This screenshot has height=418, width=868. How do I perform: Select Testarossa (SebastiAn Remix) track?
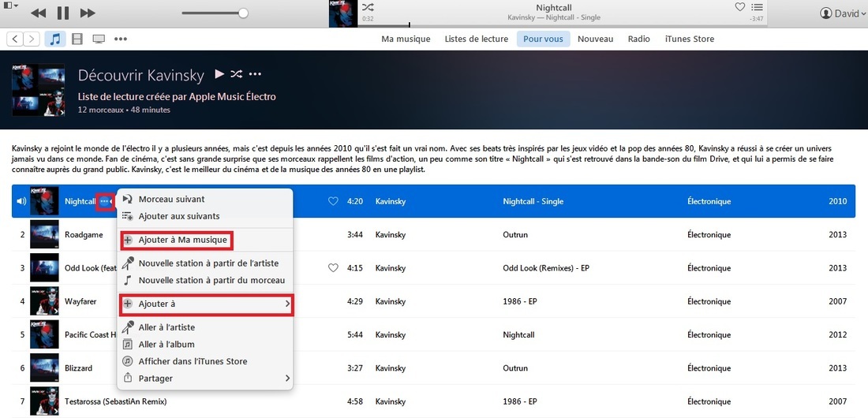point(115,401)
